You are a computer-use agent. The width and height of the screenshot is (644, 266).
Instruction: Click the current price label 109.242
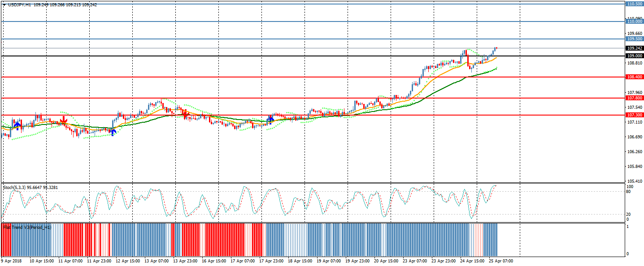(x=634, y=48)
